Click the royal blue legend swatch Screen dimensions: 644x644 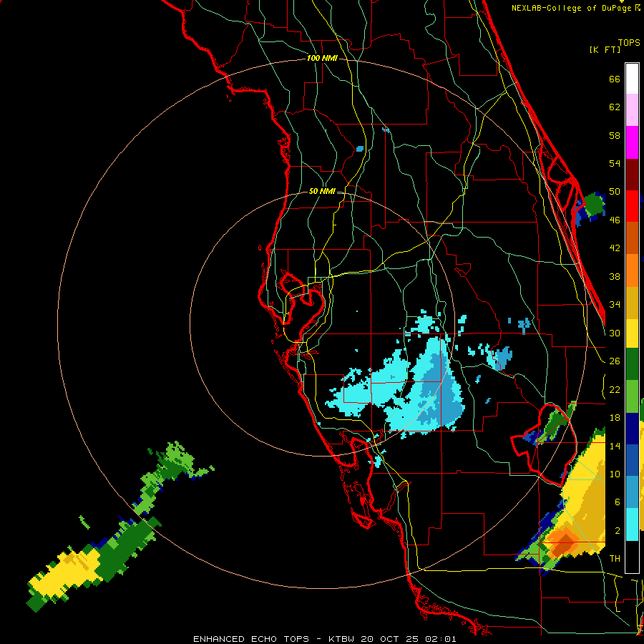(x=632, y=460)
